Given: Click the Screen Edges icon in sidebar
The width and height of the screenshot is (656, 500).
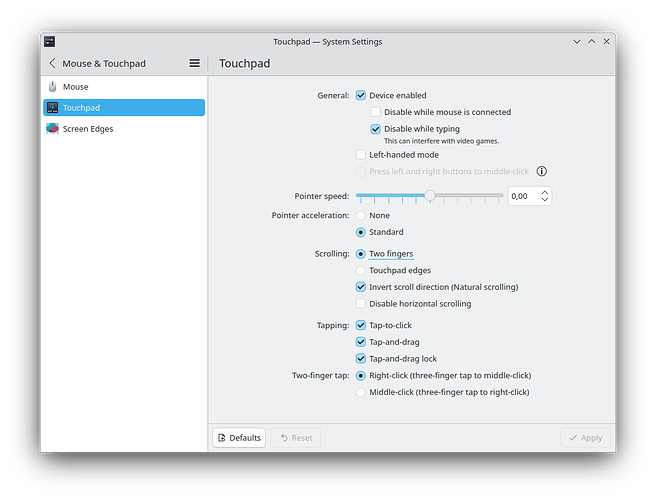Looking at the screenshot, I should (52, 128).
